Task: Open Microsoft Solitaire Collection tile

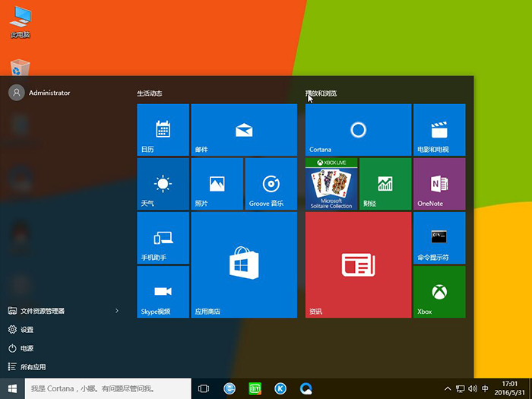Action: [x=331, y=184]
